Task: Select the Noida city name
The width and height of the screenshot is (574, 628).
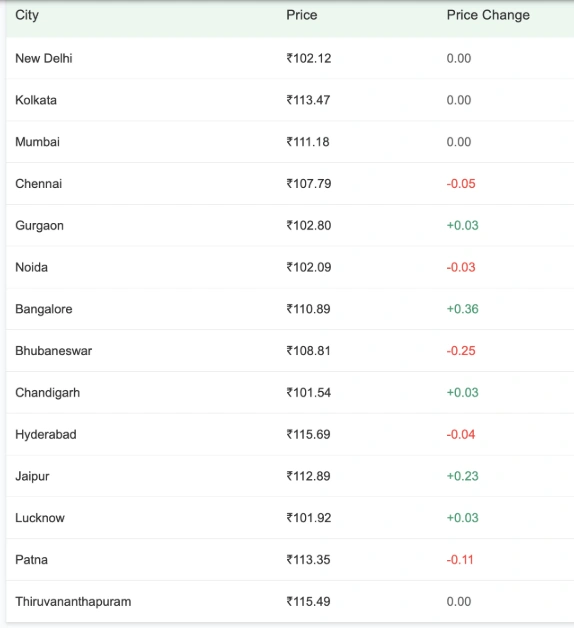Action: (x=32, y=267)
